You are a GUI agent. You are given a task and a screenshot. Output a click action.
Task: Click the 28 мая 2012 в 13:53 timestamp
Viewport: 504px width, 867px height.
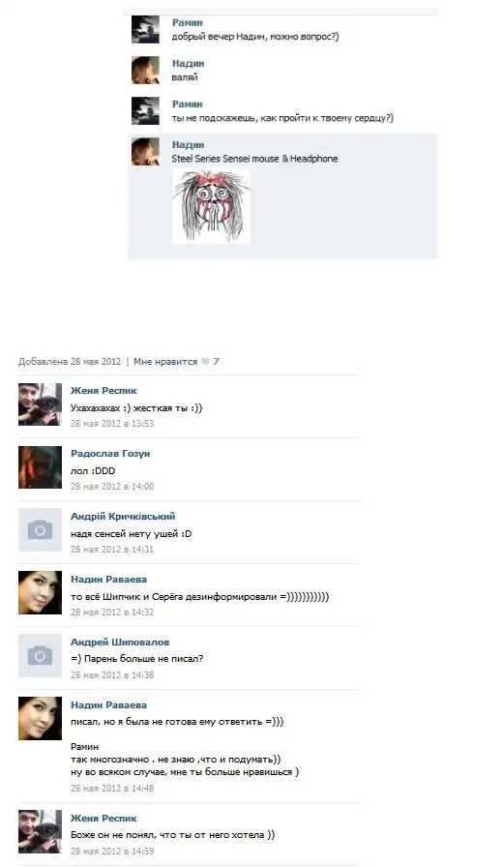coord(112,424)
